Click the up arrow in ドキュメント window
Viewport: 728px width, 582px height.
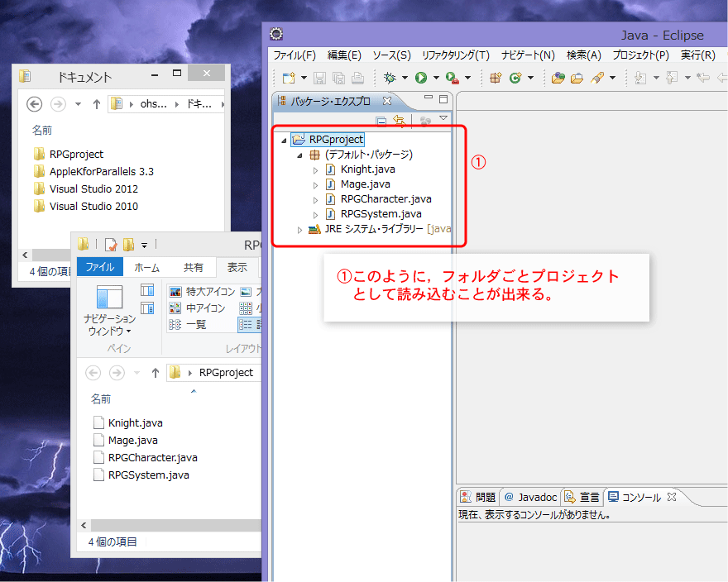[x=97, y=104]
